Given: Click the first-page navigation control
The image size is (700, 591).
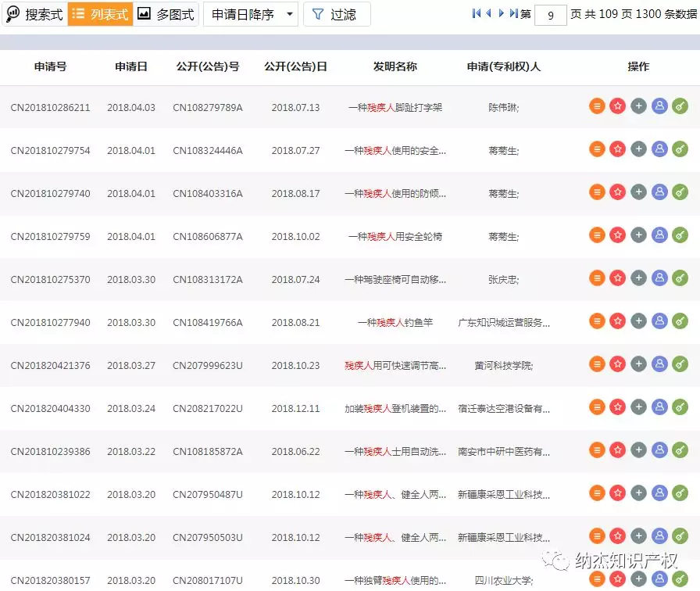Looking at the screenshot, I should [x=475, y=13].
